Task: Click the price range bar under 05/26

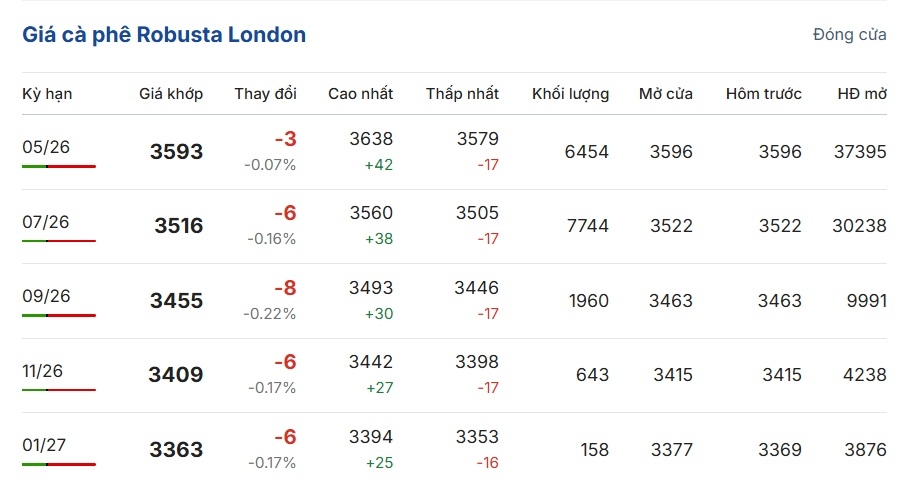Action: [x=59, y=166]
